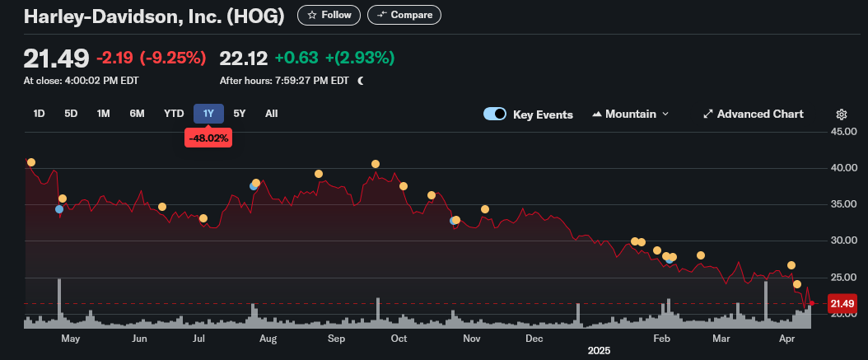
Task: Show the All time range
Action: click(271, 114)
